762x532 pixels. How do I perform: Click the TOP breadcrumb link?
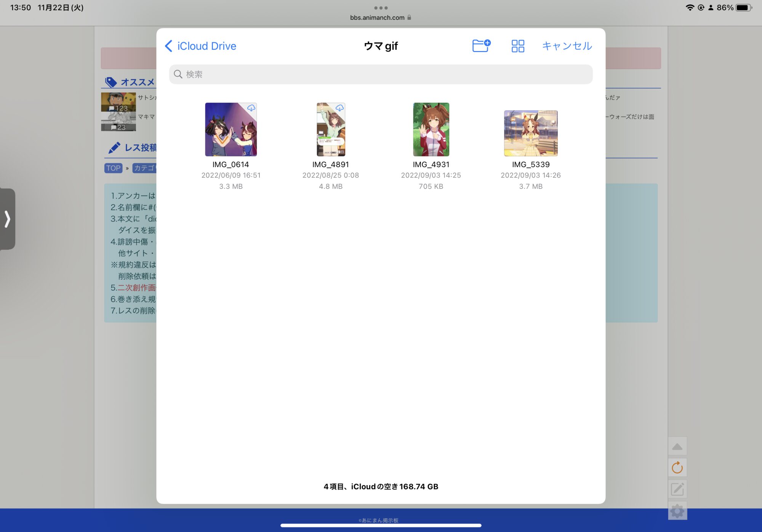tap(113, 168)
